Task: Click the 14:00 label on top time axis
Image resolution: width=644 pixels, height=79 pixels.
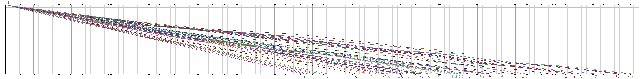Action: pyautogui.click(x=388, y=5)
